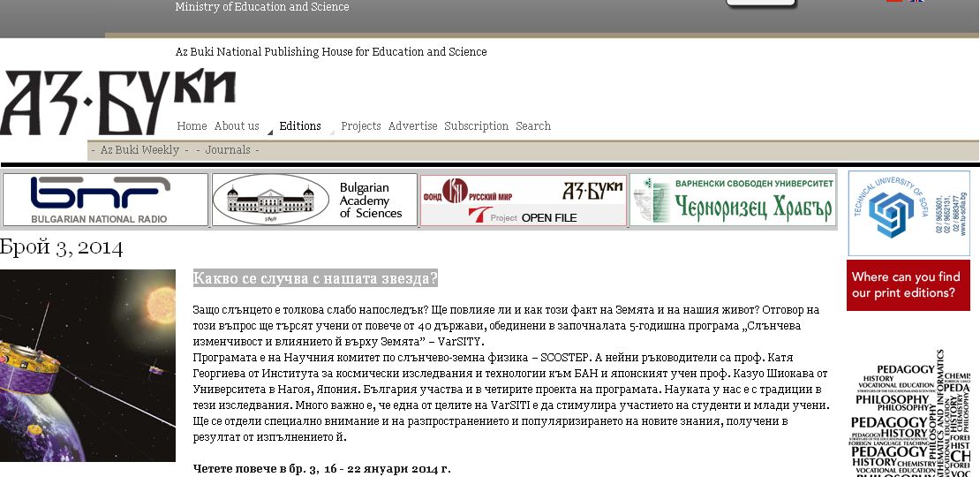Image resolution: width=980 pixels, height=477 pixels.
Task: Click 'Четете повече в бр. 3' text
Action: pyautogui.click(x=322, y=469)
